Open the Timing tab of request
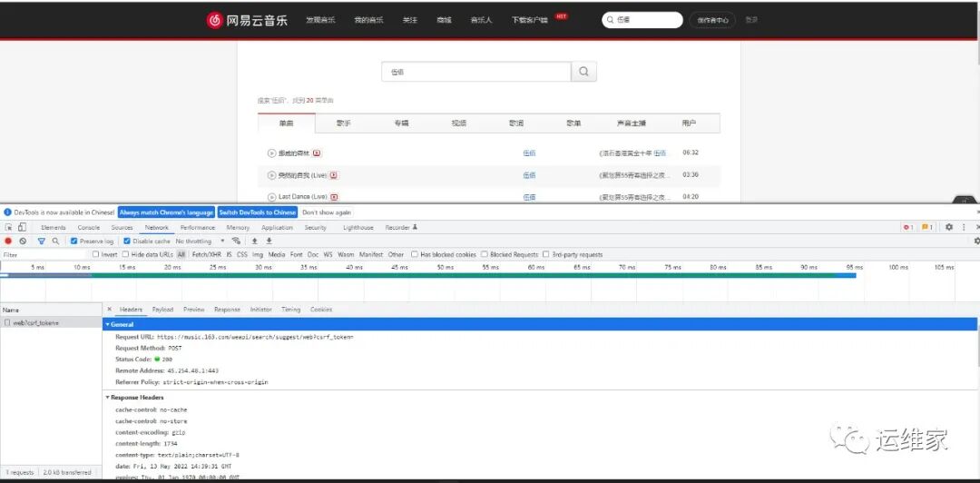Viewport: 980px width, 483px height. tap(290, 309)
